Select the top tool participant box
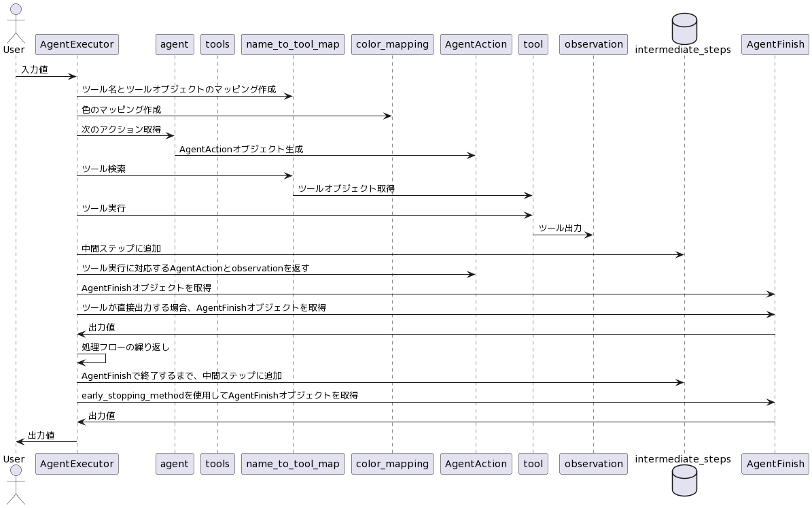 [x=533, y=45]
